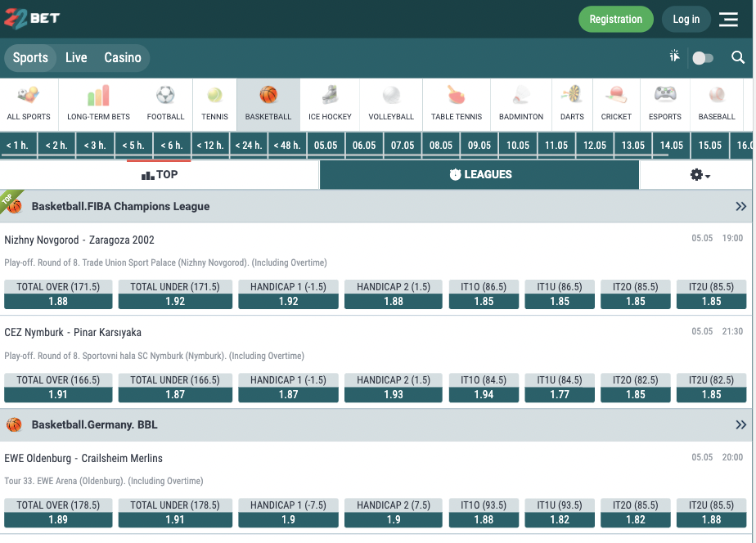Image resolution: width=756 pixels, height=543 pixels.
Task: Bet Handicap 1 (-1.5) for Nizhny Novgorod
Action: [x=288, y=294]
